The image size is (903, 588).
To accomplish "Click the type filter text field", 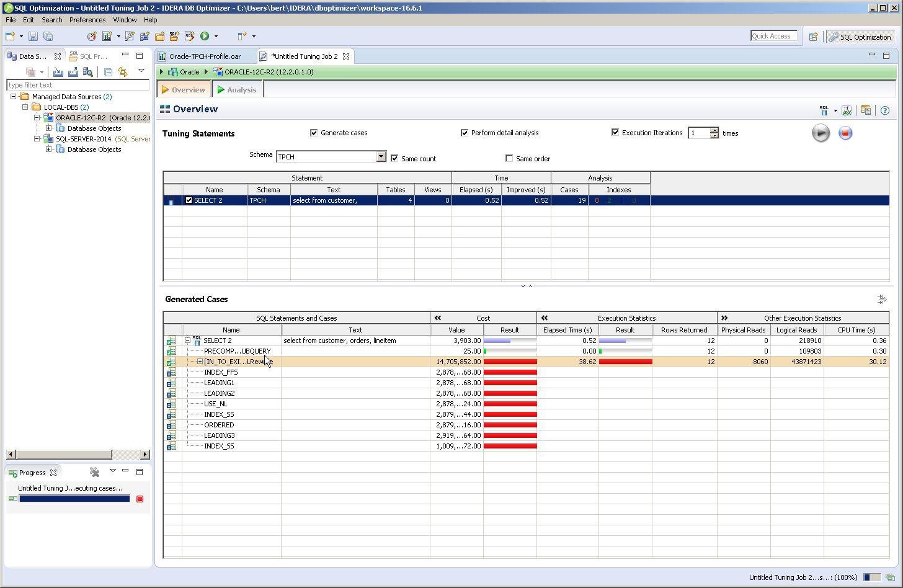I will (x=78, y=85).
